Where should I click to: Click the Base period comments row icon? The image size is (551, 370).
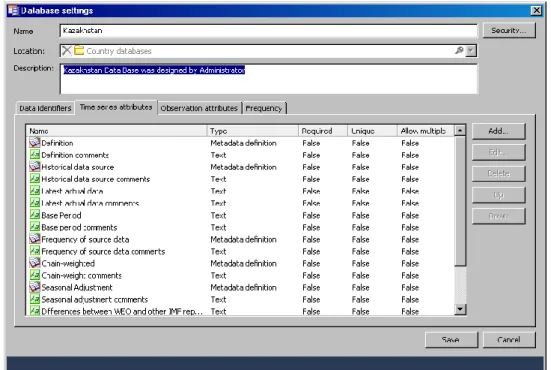point(34,227)
